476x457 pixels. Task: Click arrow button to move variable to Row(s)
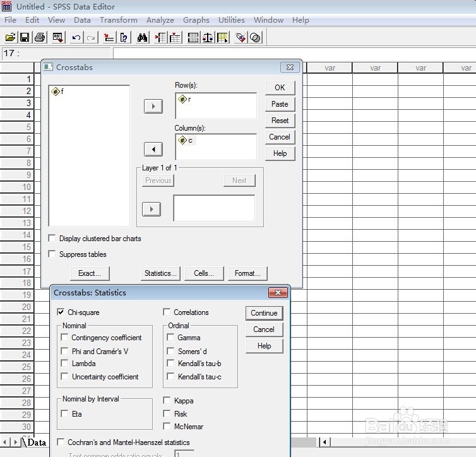[x=153, y=106]
